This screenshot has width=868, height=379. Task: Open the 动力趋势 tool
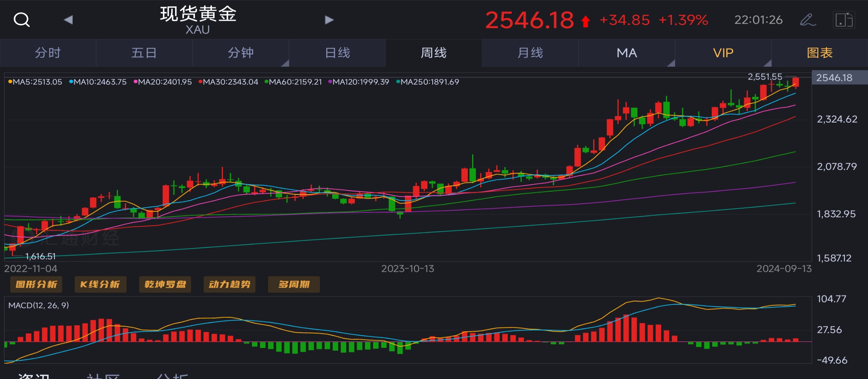(229, 285)
